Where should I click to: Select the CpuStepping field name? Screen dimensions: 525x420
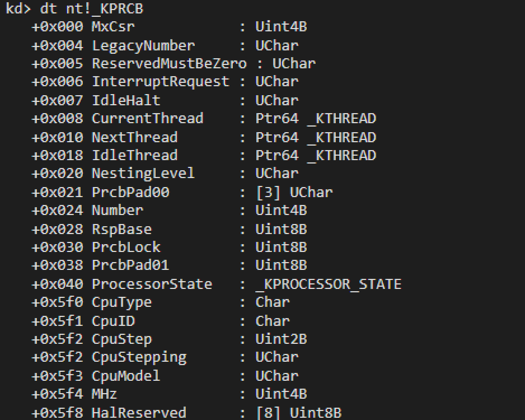click(139, 357)
